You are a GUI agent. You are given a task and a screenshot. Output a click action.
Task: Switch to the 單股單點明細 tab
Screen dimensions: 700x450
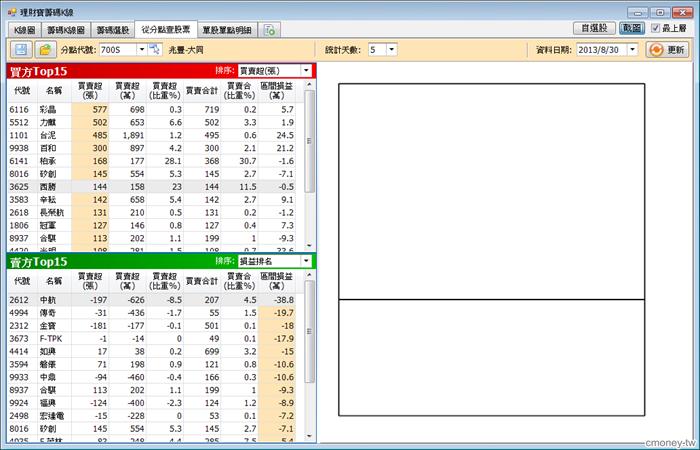pos(227,30)
